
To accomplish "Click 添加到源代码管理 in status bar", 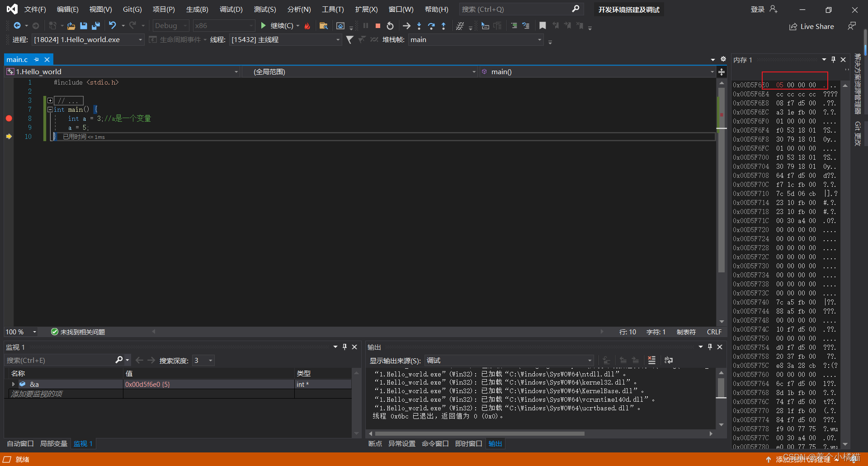I will click(x=803, y=459).
